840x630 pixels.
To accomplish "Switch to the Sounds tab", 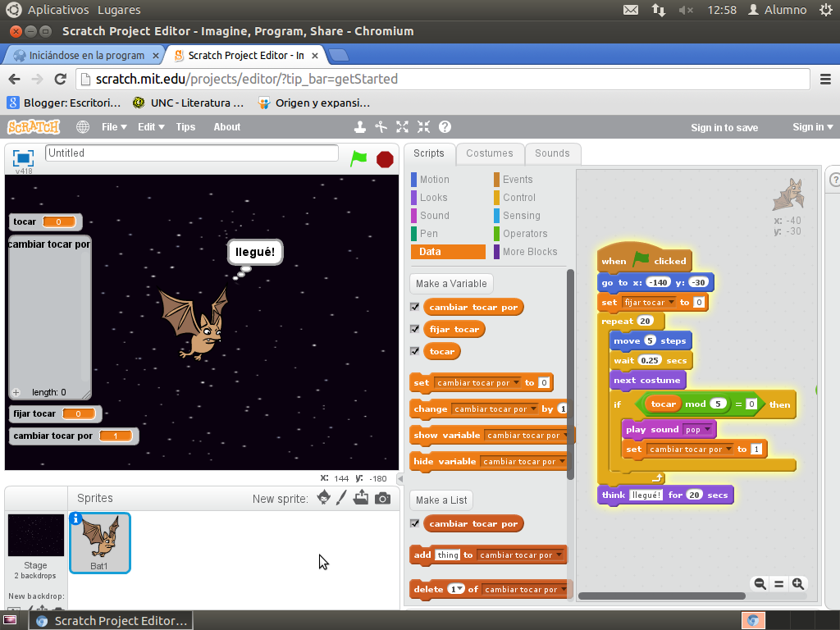I will pos(552,153).
